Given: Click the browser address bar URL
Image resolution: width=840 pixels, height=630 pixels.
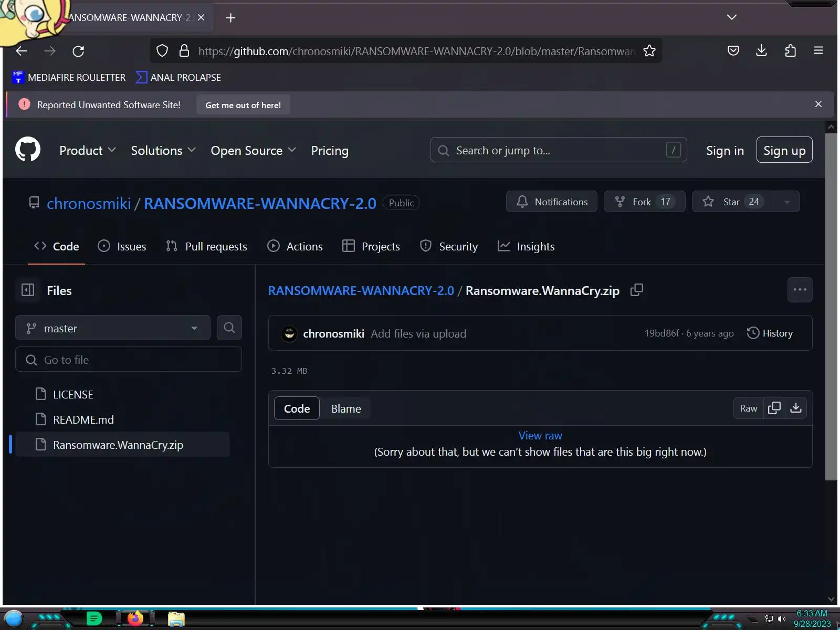Looking at the screenshot, I should point(416,51).
